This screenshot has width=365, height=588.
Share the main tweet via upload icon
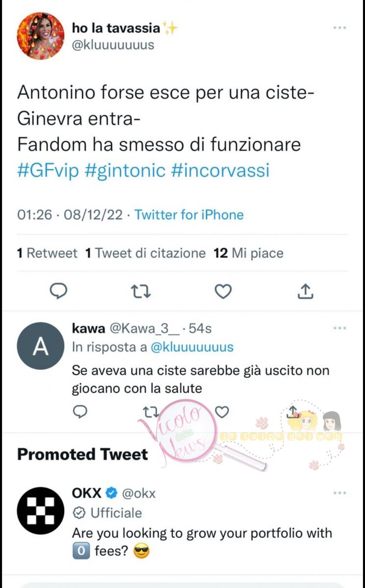pos(305,291)
